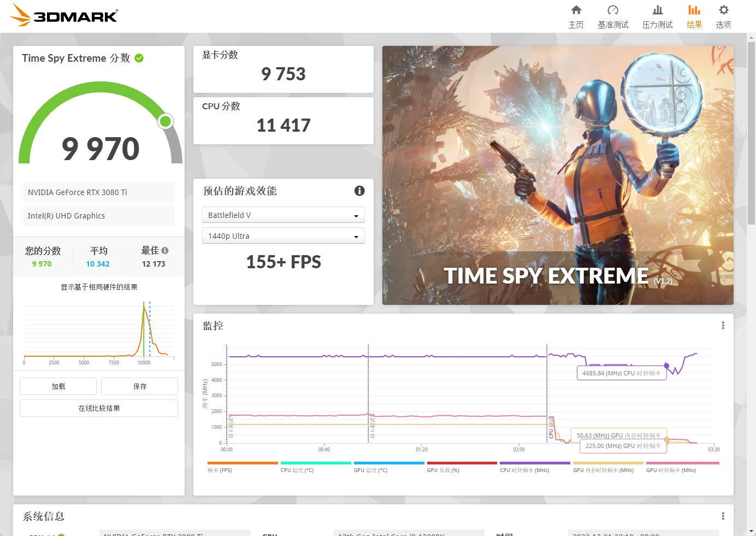Switch to the 结果 tab
This screenshot has height=536, width=756.
[694, 15]
